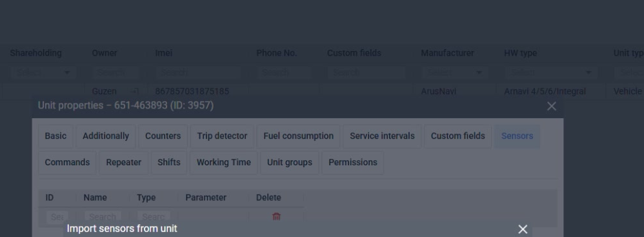Close the Import sensors from unit dialog
Image resolution: width=644 pixels, height=237 pixels.
click(x=523, y=229)
